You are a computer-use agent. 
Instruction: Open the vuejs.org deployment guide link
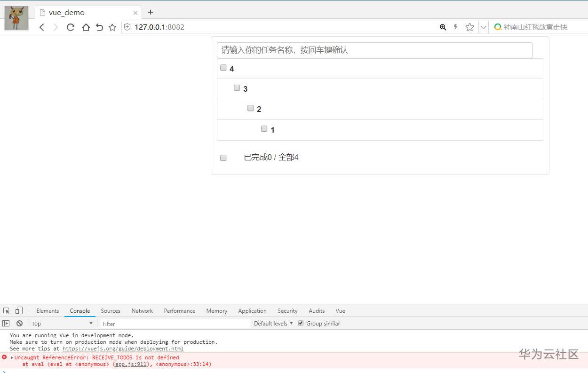point(123,349)
